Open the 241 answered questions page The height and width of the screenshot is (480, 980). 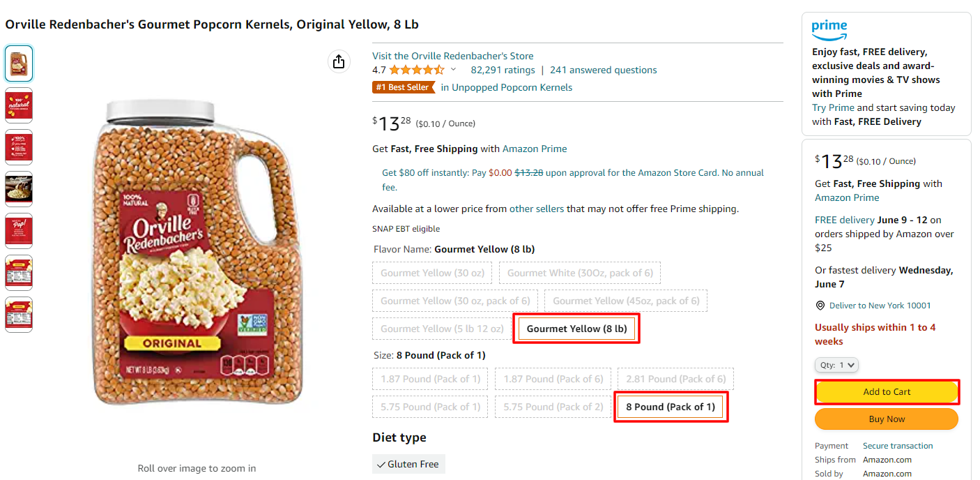click(x=604, y=69)
